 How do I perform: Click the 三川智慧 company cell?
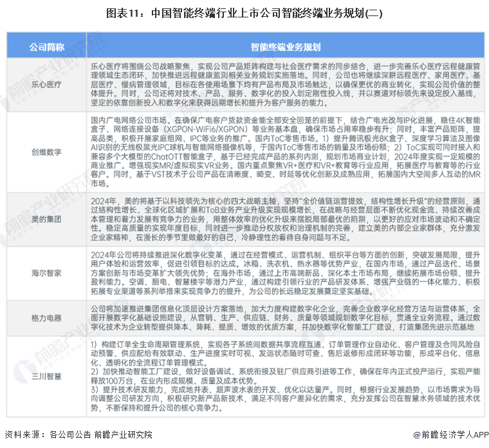46,377
